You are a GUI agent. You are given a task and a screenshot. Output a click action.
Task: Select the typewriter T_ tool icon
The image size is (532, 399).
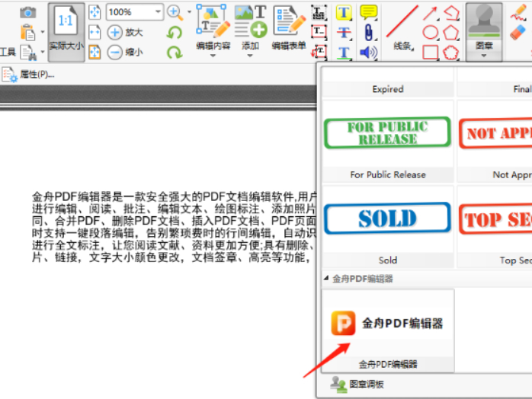[319, 32]
